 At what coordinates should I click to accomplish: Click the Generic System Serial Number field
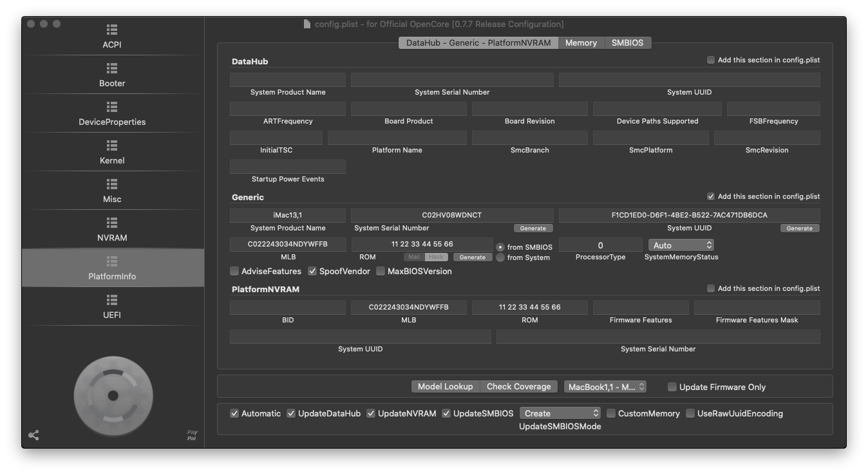coord(451,215)
